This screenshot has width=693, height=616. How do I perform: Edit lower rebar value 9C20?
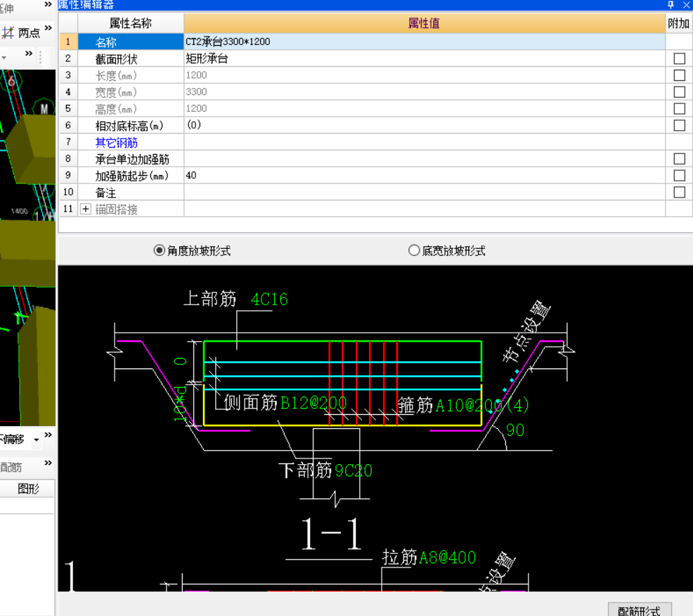(x=354, y=470)
